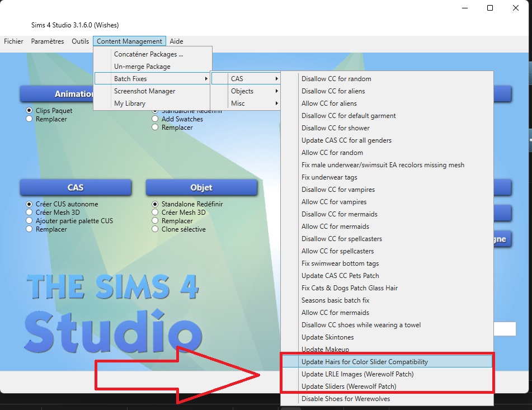Select Seasons basic batch fix
532x410 pixels.
click(387, 300)
